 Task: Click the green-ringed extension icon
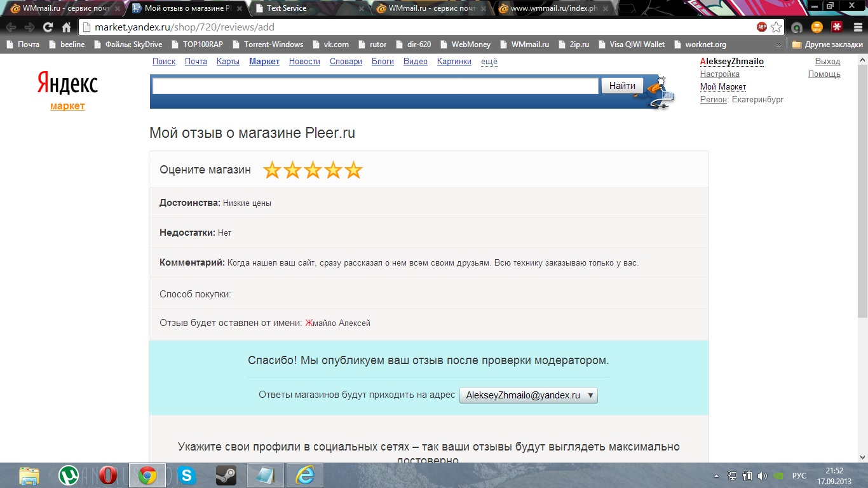click(797, 27)
